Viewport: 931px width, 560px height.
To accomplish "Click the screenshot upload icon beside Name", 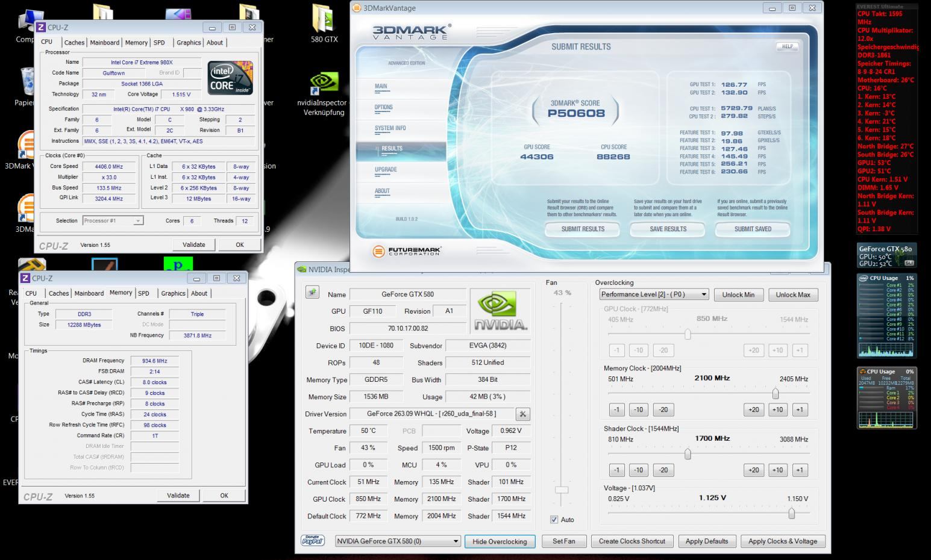I will pos(312,293).
